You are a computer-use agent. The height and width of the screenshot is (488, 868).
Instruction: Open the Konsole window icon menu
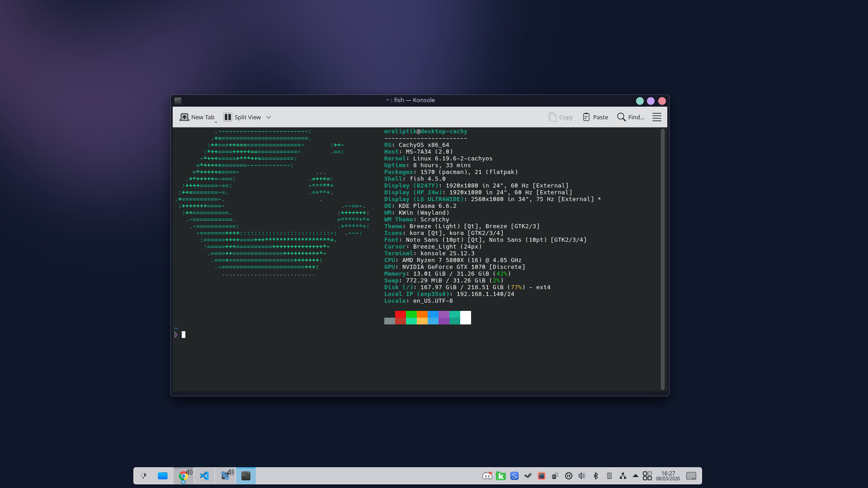click(x=178, y=100)
